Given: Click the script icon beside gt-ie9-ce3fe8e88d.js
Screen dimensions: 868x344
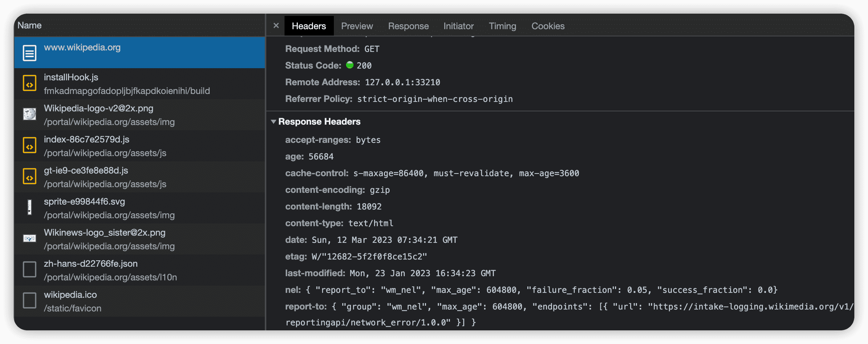Looking at the screenshot, I should pyautogui.click(x=30, y=177).
